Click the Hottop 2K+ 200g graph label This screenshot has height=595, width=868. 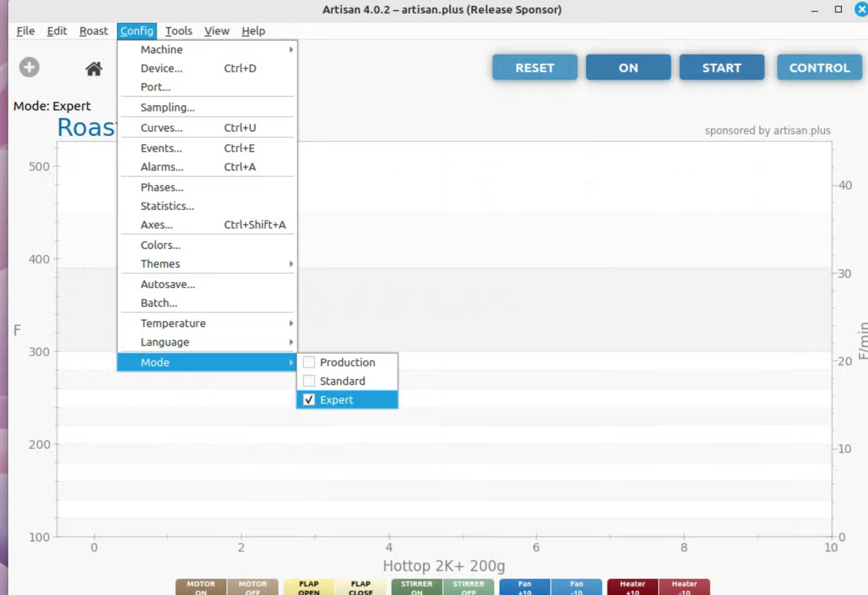tap(444, 566)
